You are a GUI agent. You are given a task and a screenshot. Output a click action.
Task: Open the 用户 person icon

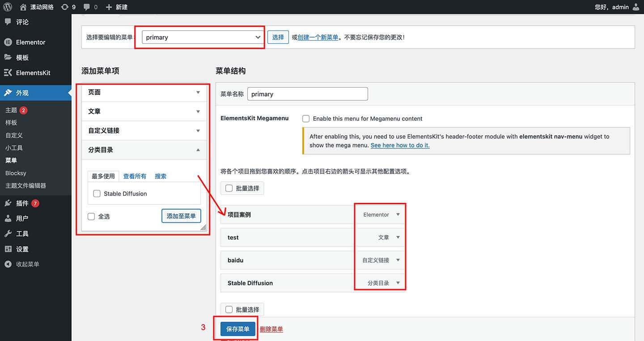(8, 219)
